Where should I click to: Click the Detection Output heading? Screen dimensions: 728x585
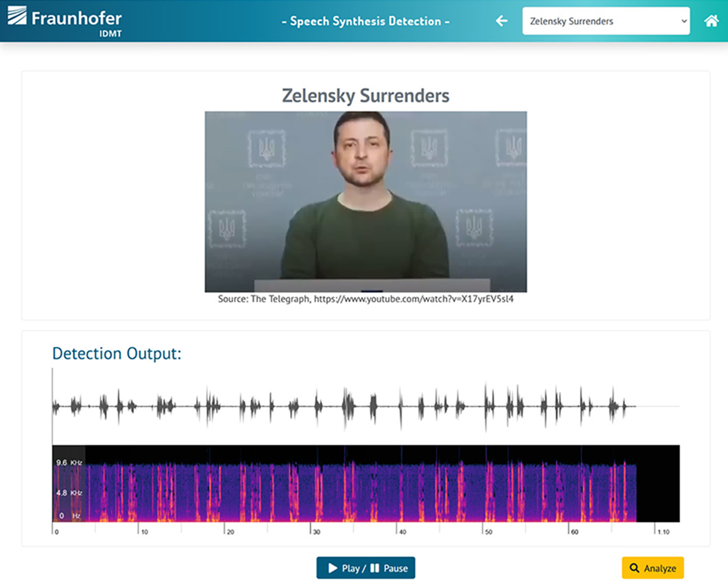(116, 353)
